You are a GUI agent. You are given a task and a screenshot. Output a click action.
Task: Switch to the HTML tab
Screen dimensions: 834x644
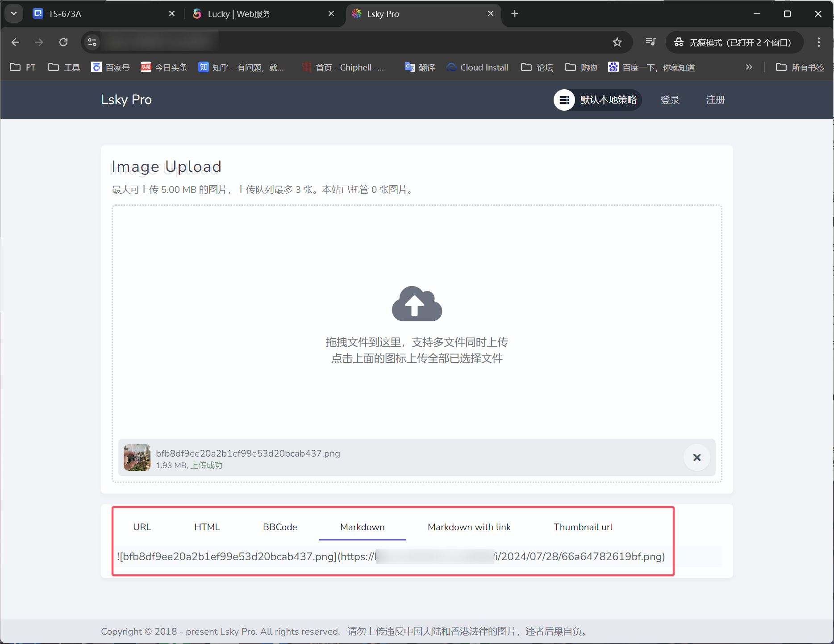pos(207,527)
